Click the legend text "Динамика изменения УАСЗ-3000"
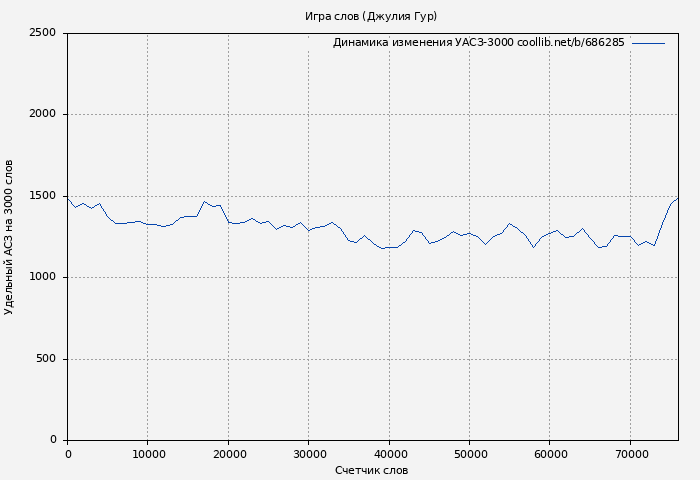The image size is (700, 480). 423,43
